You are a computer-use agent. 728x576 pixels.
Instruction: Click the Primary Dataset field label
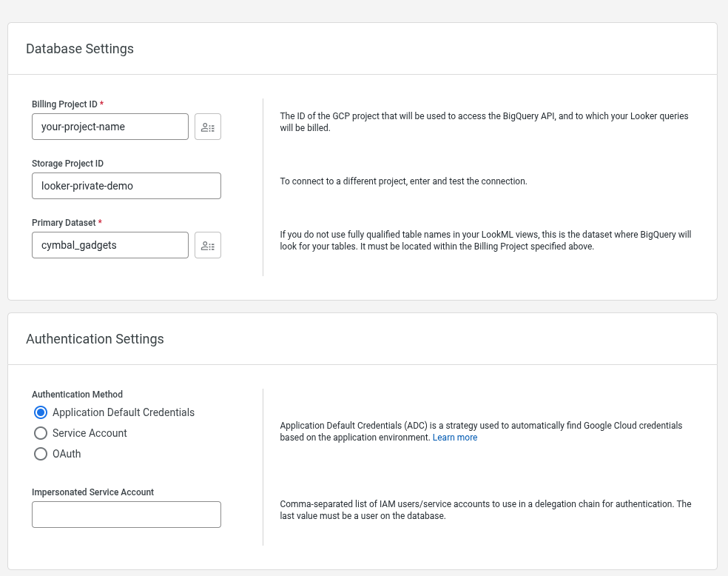click(x=64, y=222)
